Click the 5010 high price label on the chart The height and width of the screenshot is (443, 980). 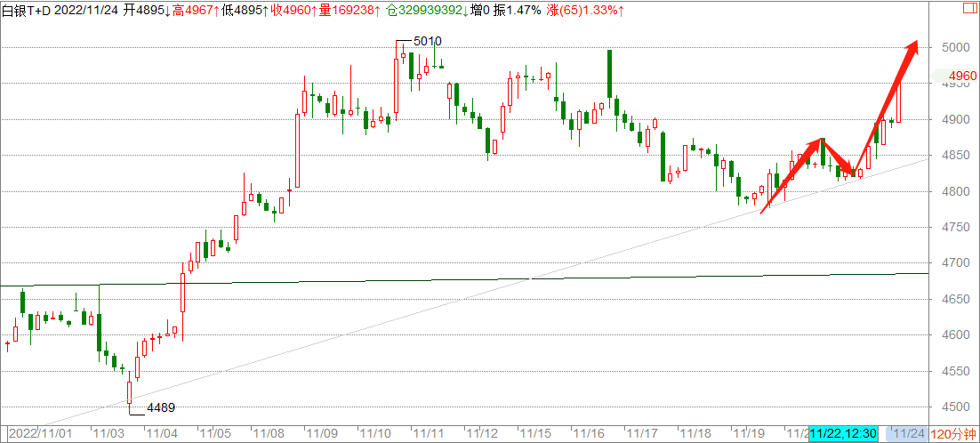click(428, 41)
